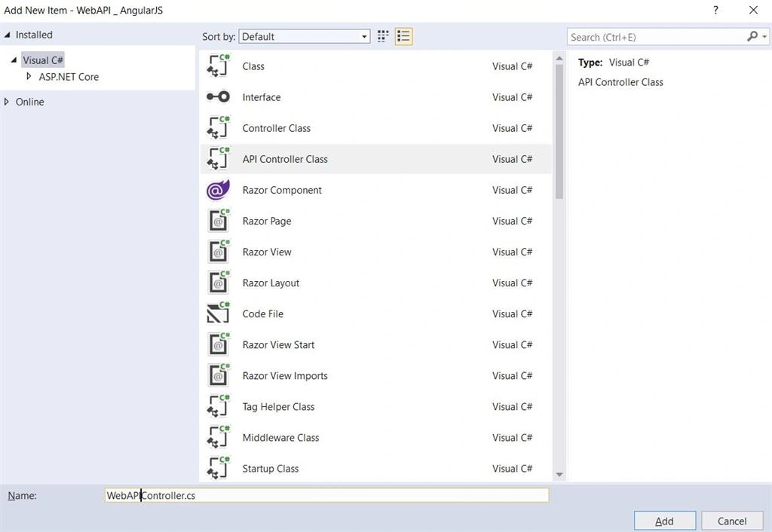772x532 pixels.
Task: Open the Sort by Default dropdown
Action: pyautogui.click(x=305, y=36)
